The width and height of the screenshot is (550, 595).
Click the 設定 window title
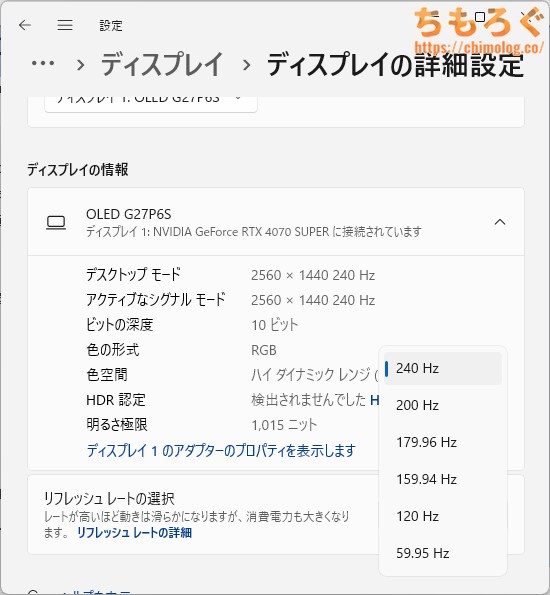(x=111, y=26)
